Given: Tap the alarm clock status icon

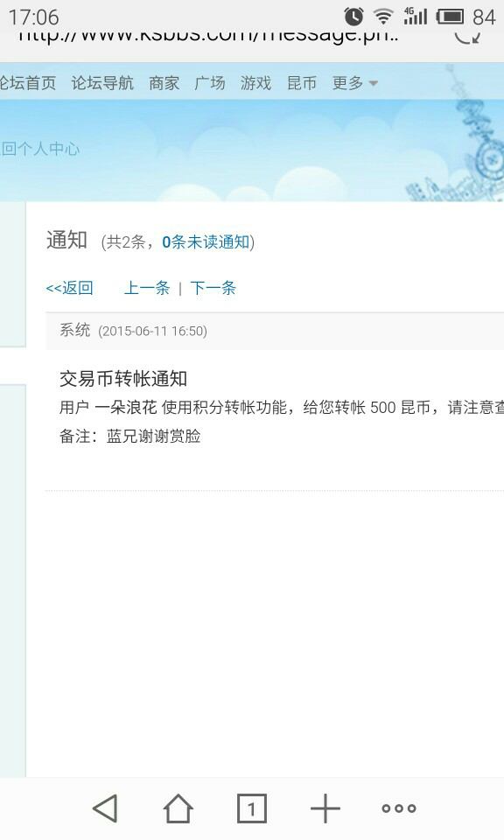Looking at the screenshot, I should (353, 17).
